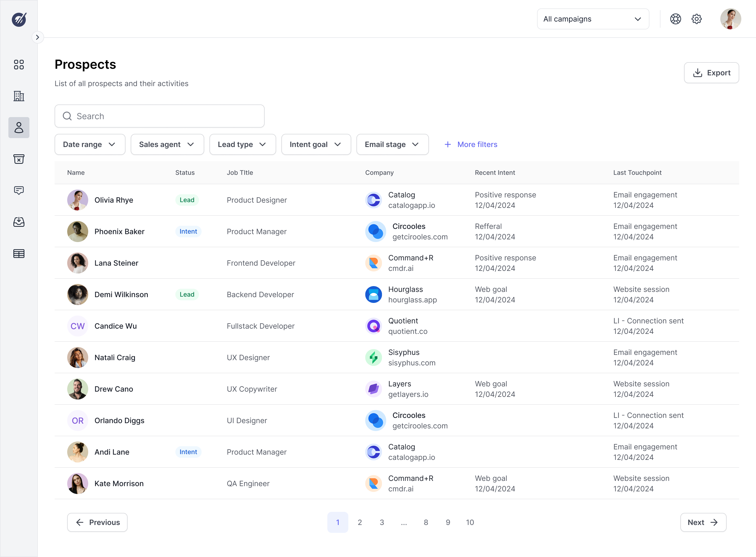The height and width of the screenshot is (557, 756).
Task: Open the table list icon in sidebar
Action: click(x=19, y=254)
